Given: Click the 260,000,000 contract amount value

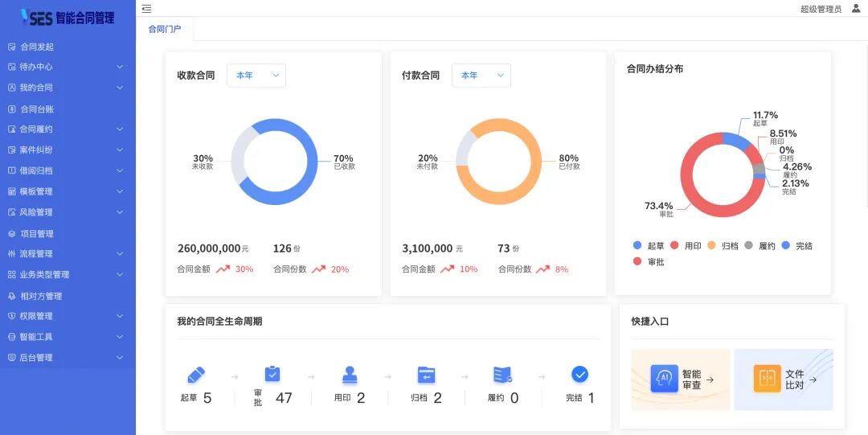Looking at the screenshot, I should (209, 248).
